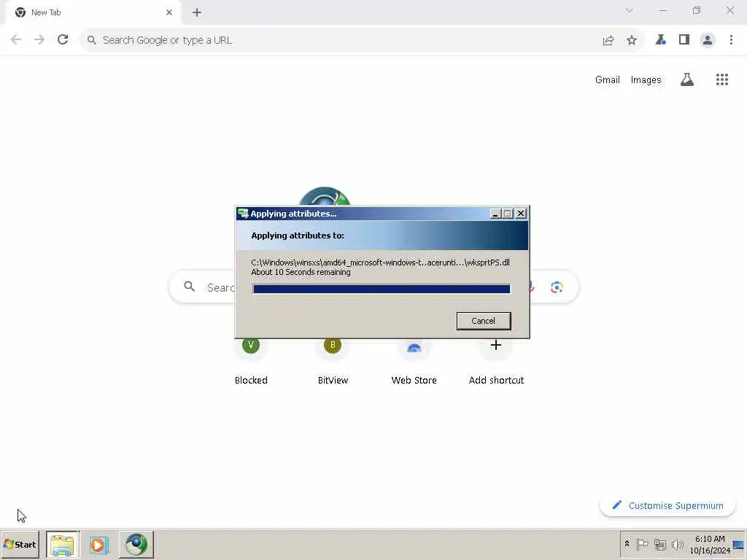Click the Show desktop tray icon
The image size is (747, 560).
[x=738, y=544]
